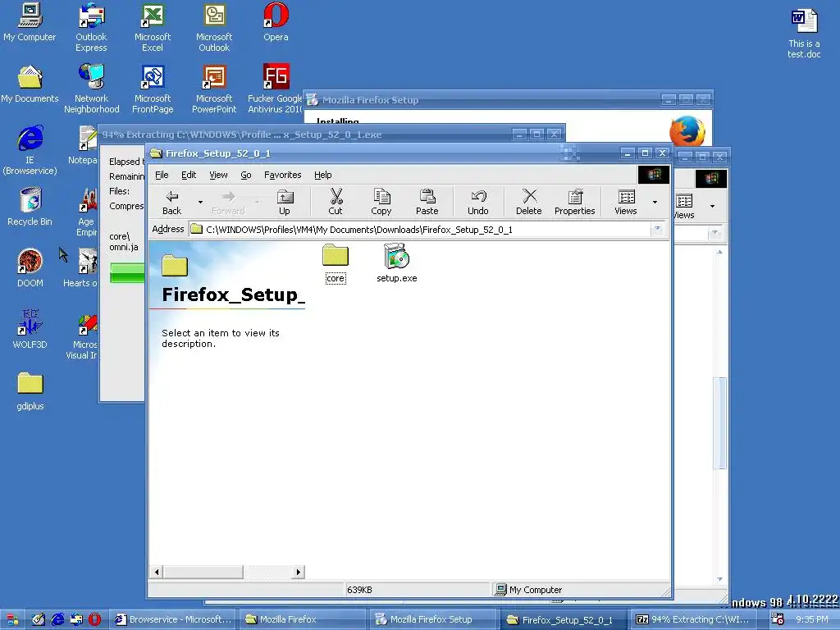The image size is (840, 630).
Task: Click My Computer zone in status bar
Action: pyautogui.click(x=581, y=590)
